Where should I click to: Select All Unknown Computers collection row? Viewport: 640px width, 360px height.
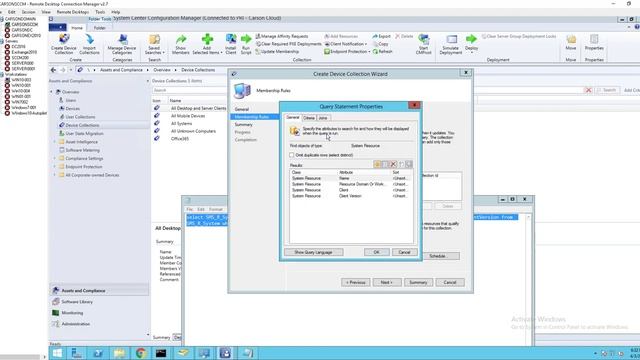193,131
